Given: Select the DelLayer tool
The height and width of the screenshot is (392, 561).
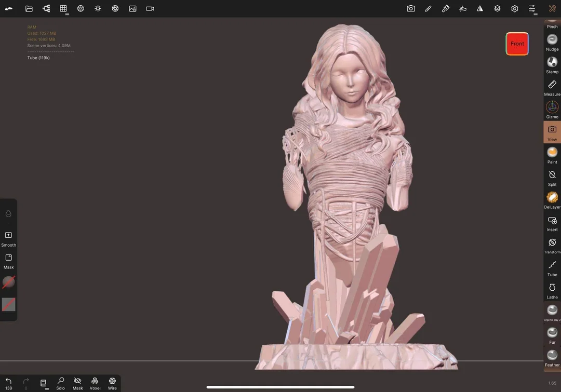Looking at the screenshot, I should 552,200.
